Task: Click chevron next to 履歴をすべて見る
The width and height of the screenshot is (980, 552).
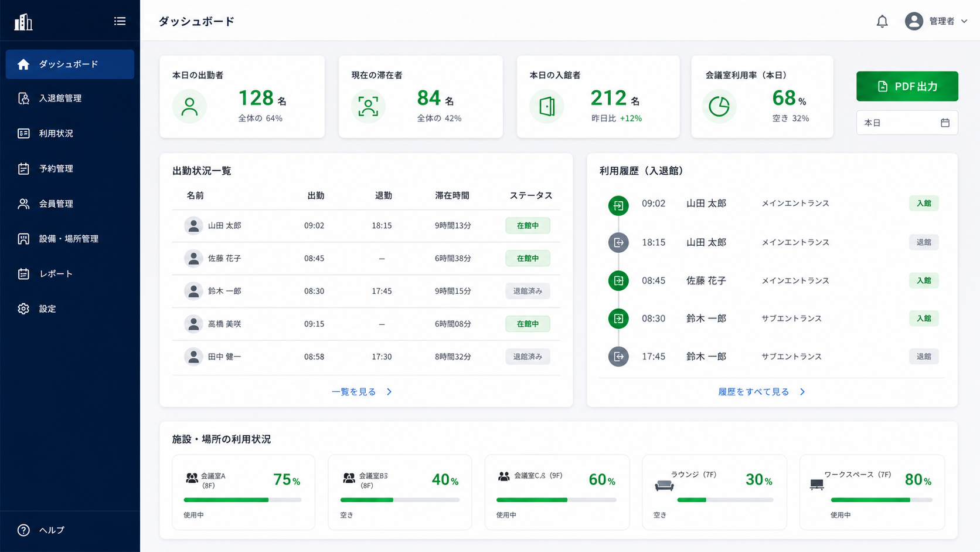Action: click(802, 392)
